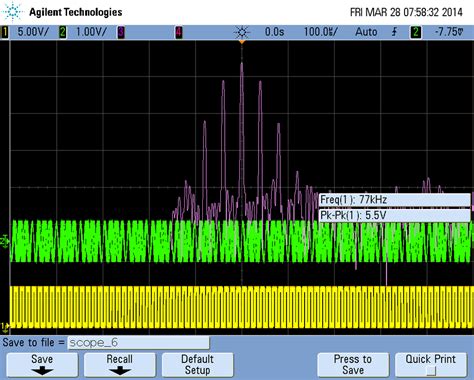Click the rising edge trigger slope icon
The image size is (474, 380).
pos(395,32)
